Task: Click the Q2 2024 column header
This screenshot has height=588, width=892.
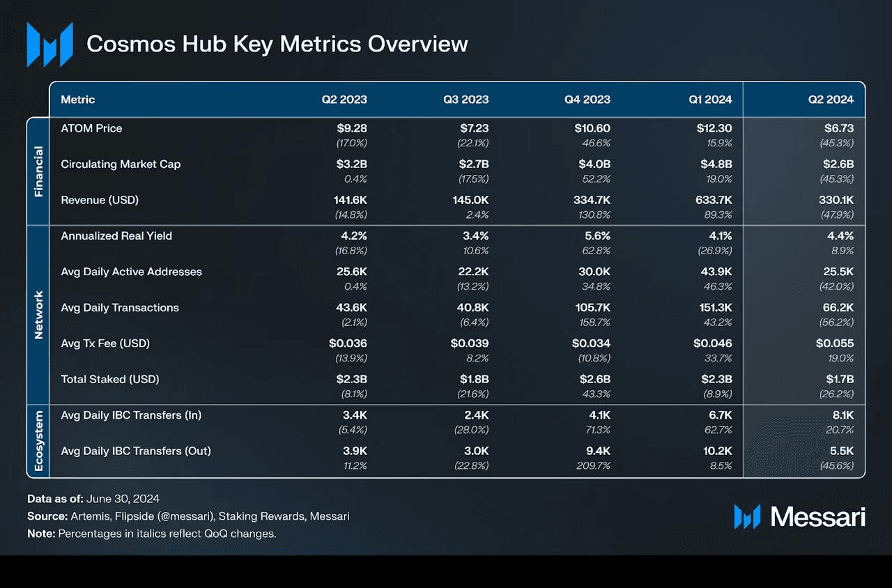Action: point(831,100)
